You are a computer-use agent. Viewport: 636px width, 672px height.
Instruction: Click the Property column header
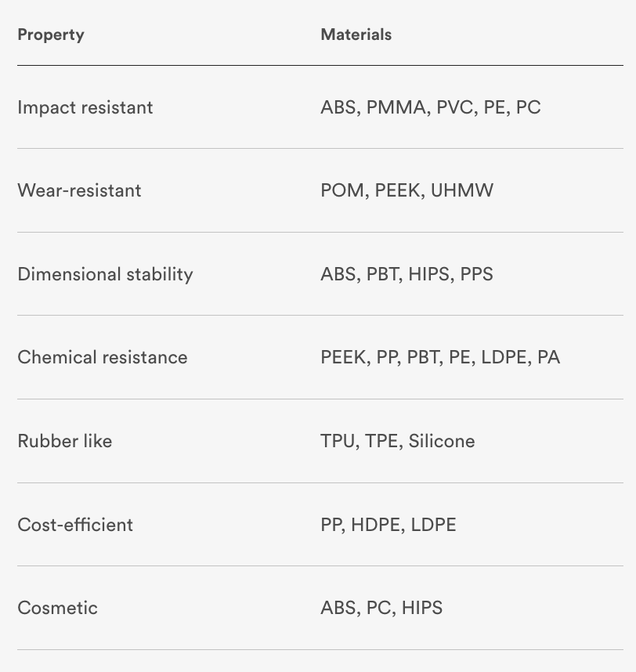pos(51,34)
